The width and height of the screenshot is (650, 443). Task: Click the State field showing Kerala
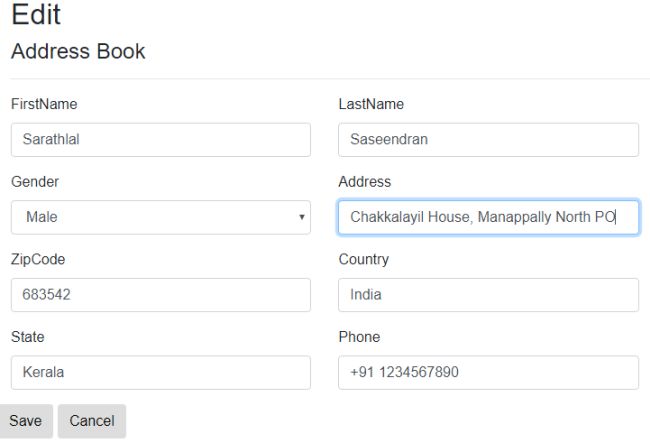click(161, 373)
